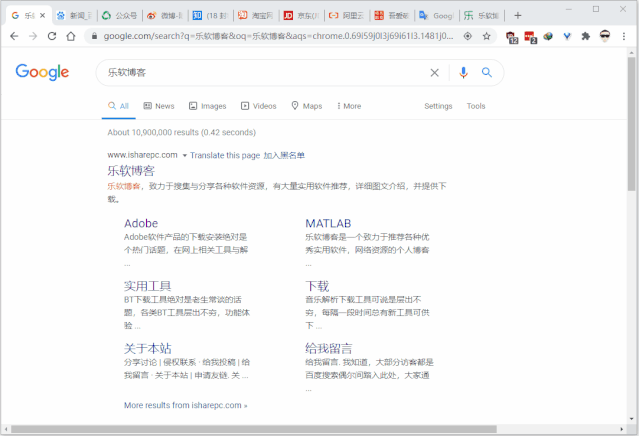Click the URL address bar text
This screenshot has width=639, height=436.
pos(278,36)
